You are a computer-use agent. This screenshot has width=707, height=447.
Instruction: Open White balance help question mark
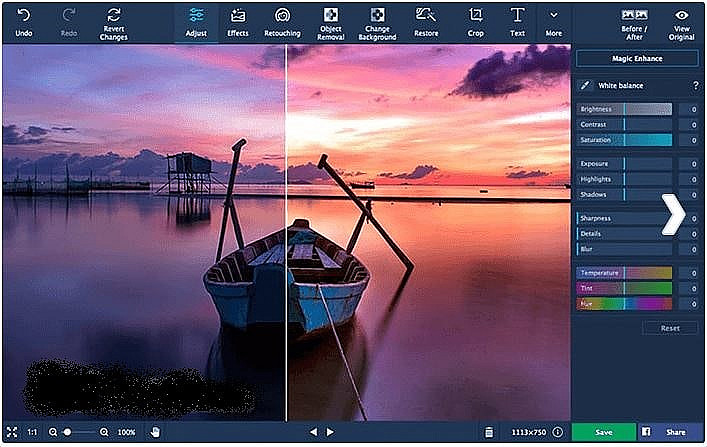pos(696,85)
